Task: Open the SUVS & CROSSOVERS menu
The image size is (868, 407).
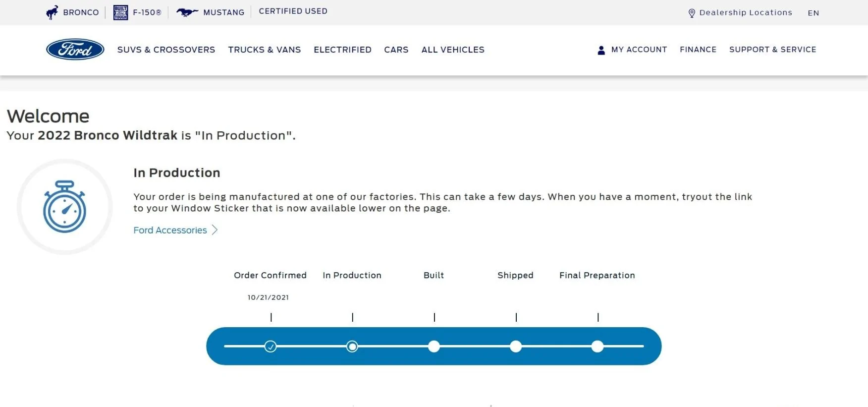Action: click(x=166, y=50)
